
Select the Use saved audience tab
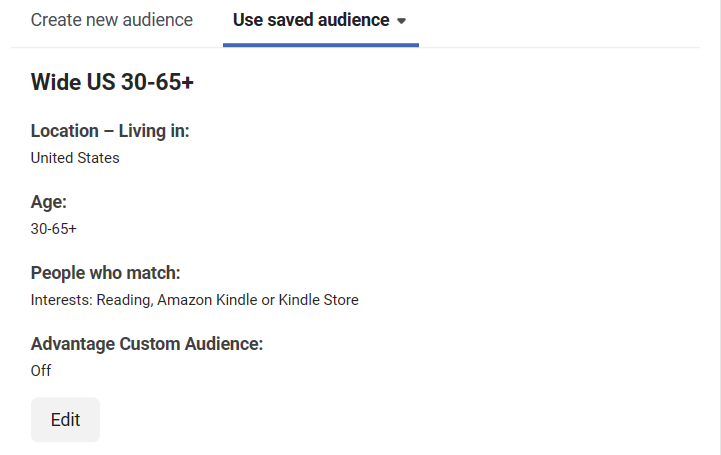pos(311,20)
